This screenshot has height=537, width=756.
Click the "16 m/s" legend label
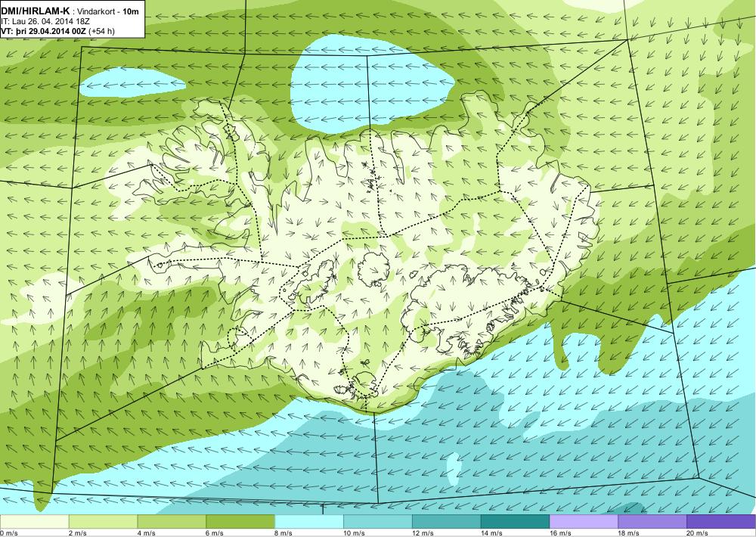[561, 533]
